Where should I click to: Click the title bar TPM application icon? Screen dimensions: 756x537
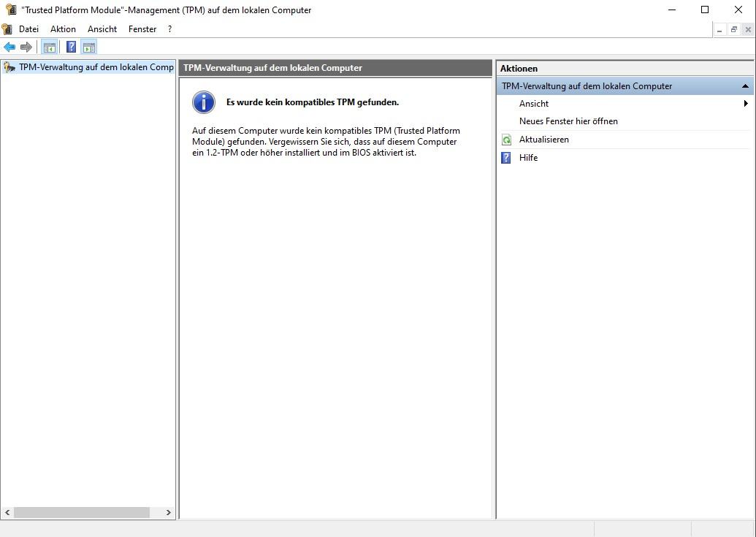pos(11,9)
